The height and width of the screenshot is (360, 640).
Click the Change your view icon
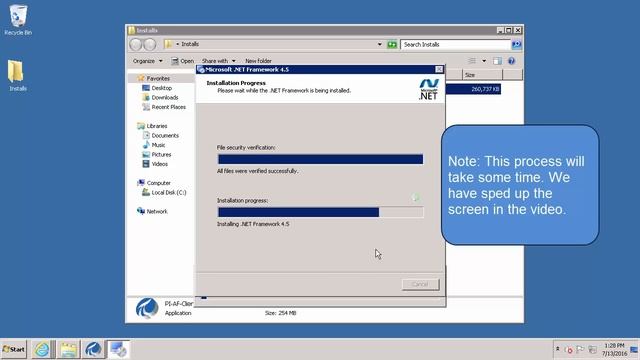coord(472,61)
